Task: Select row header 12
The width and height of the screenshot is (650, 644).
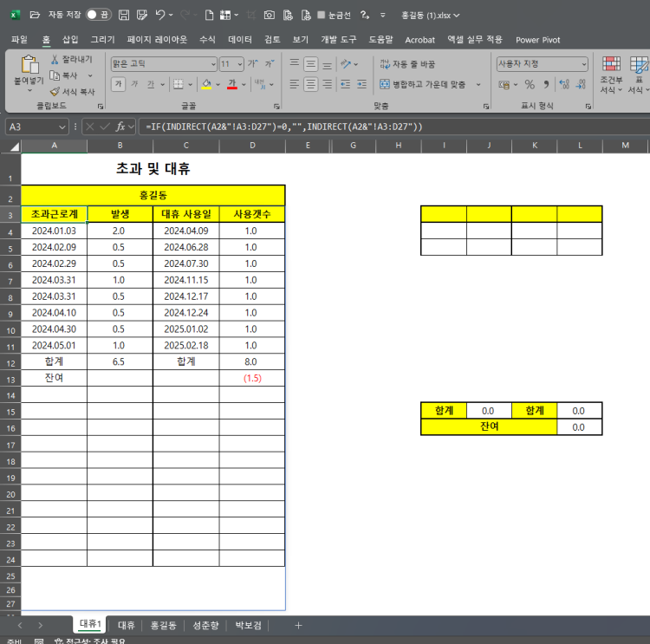Action: [10, 362]
